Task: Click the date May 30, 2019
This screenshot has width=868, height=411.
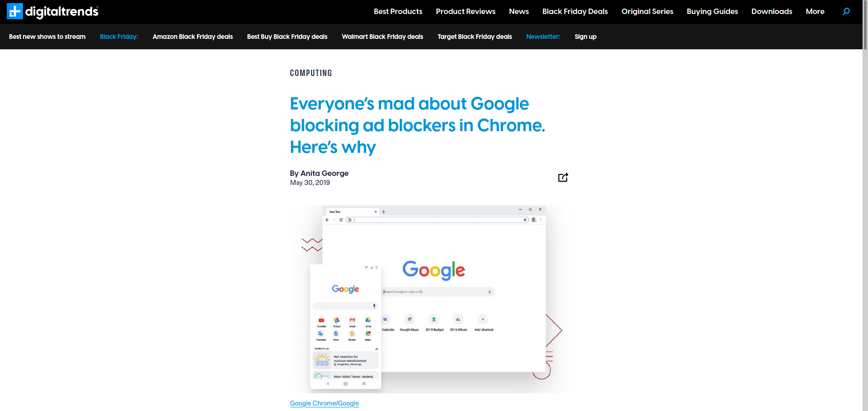Action: point(310,183)
